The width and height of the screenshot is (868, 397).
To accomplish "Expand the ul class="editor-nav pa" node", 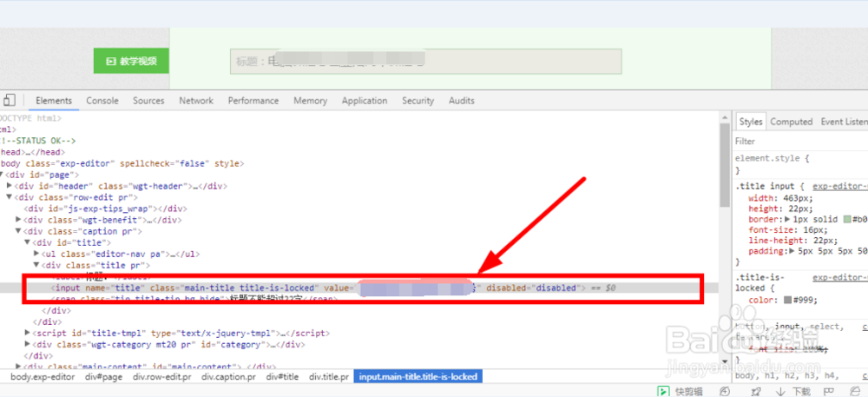I will pos(36,254).
